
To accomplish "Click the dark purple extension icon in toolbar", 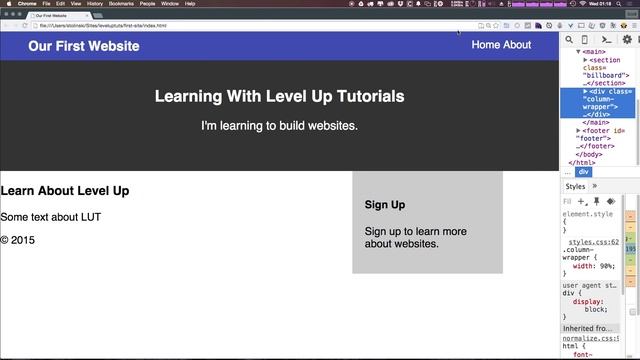I will coord(538,26).
